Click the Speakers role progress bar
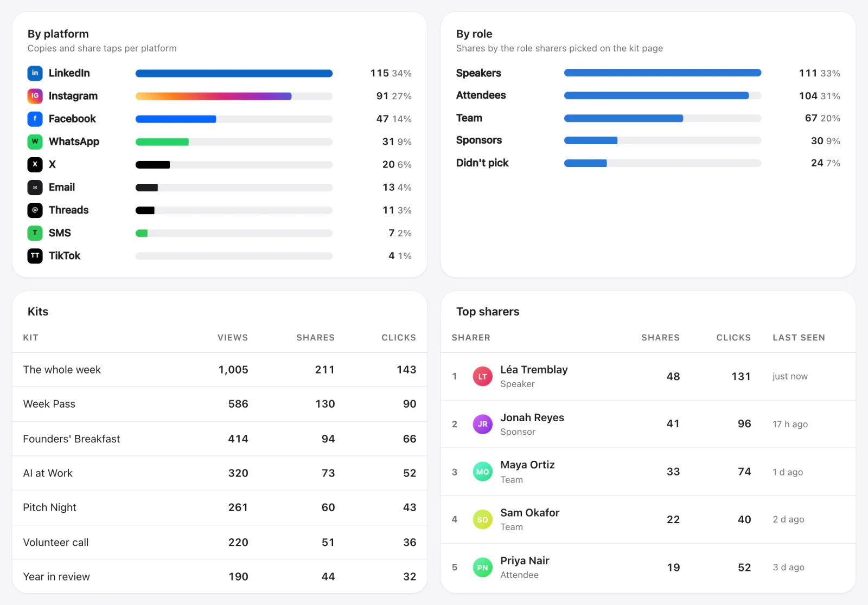Screen dimensions: 868x605 coord(662,73)
